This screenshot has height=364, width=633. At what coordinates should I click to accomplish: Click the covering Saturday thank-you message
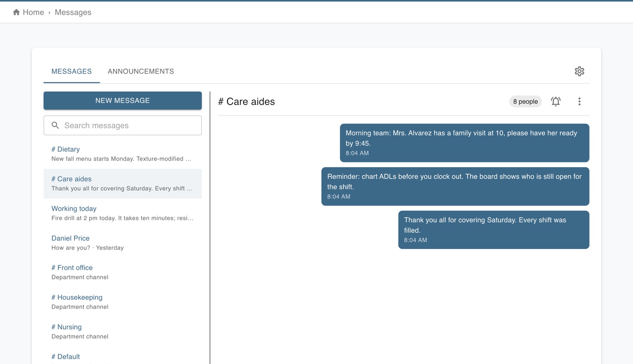click(494, 230)
